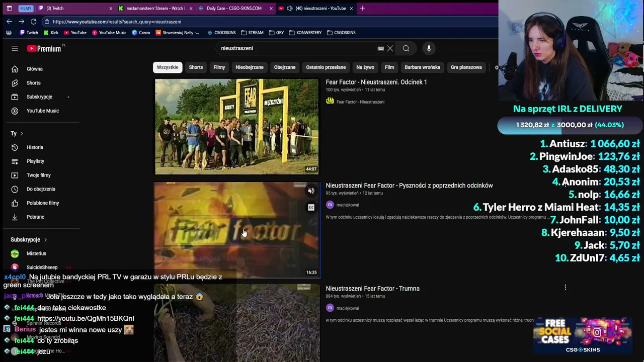
Task: Open Nieustraszeni Fear Factor Trumna title
Action: click(x=372, y=289)
